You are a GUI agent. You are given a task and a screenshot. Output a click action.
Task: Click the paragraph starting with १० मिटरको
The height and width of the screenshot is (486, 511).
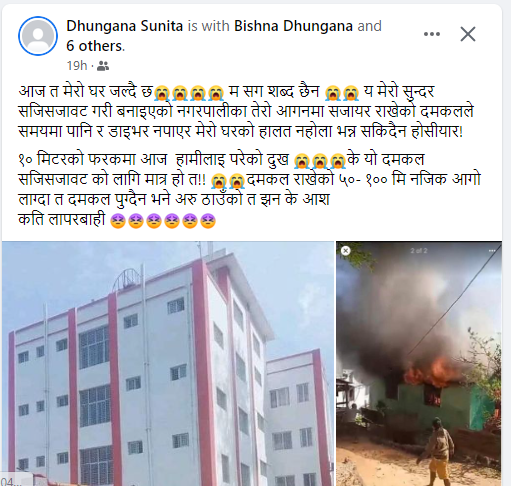click(249, 189)
